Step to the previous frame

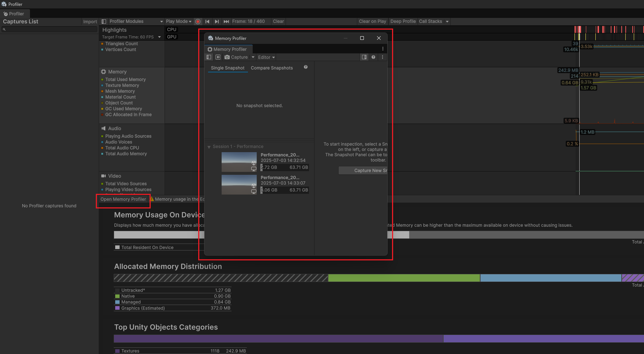(x=207, y=22)
